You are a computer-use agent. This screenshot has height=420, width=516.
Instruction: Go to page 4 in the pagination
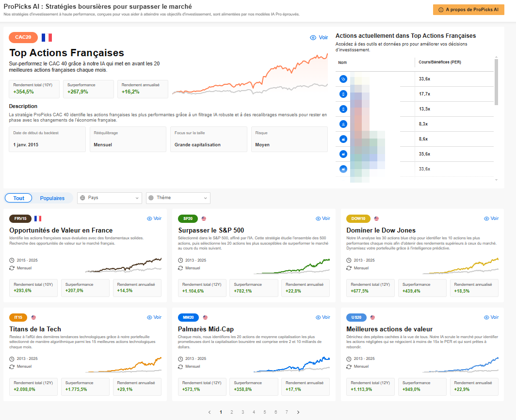(x=254, y=412)
